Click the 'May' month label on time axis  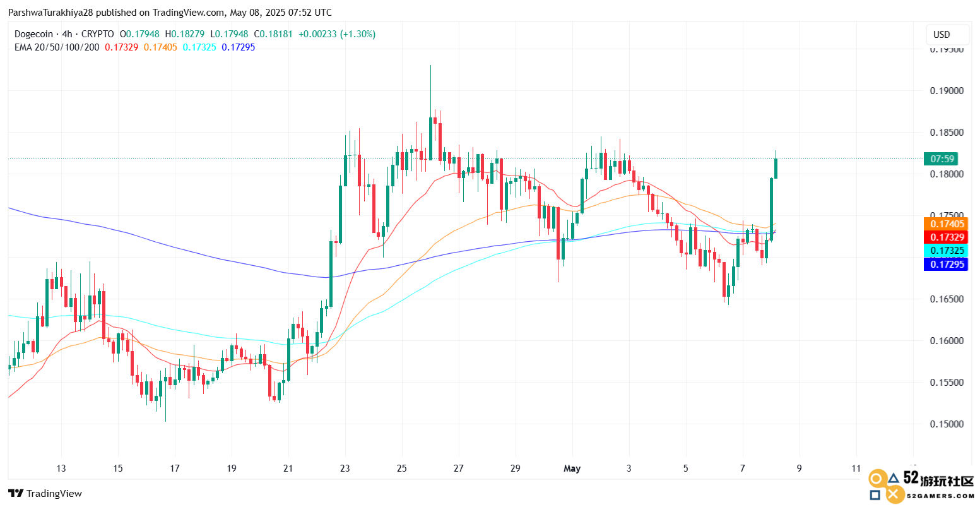tap(572, 468)
